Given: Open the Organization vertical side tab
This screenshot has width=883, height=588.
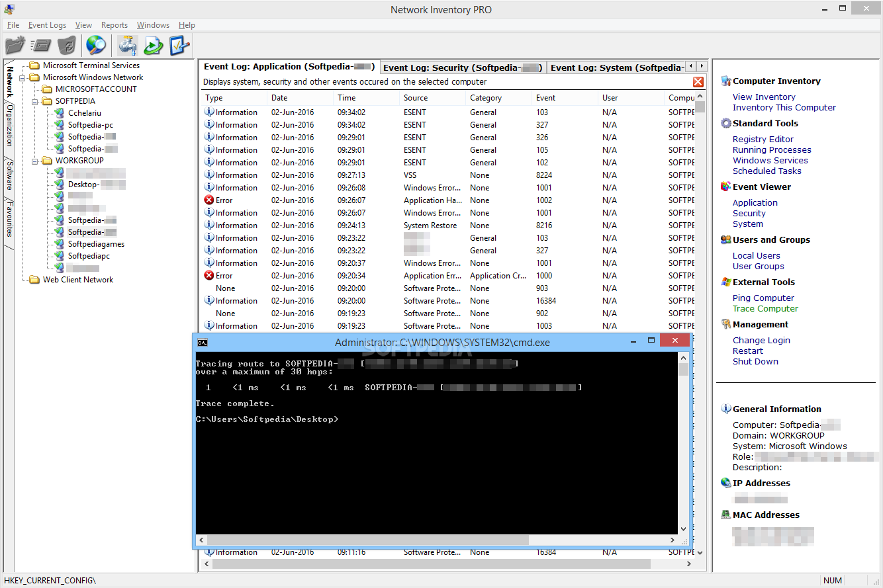Looking at the screenshot, I should tap(9, 124).
